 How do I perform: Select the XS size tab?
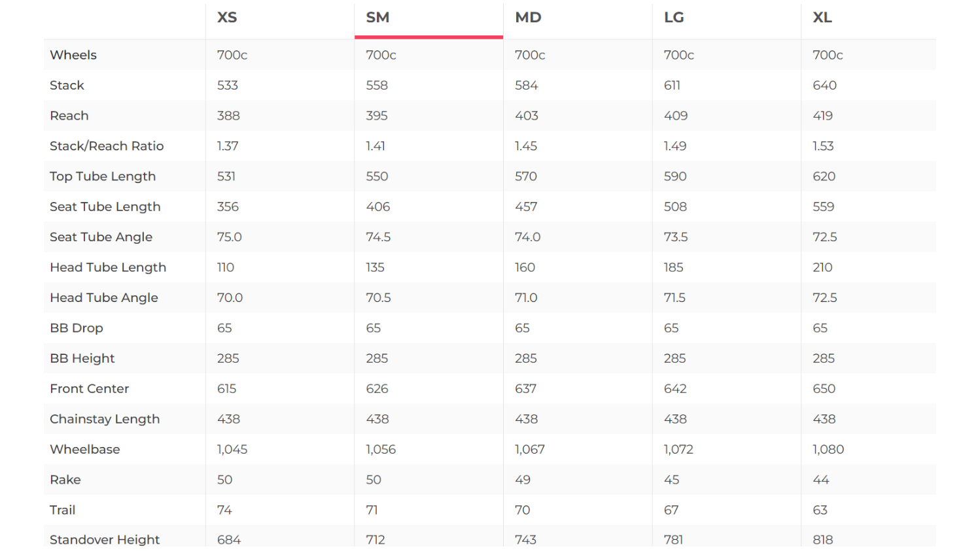[x=227, y=18]
